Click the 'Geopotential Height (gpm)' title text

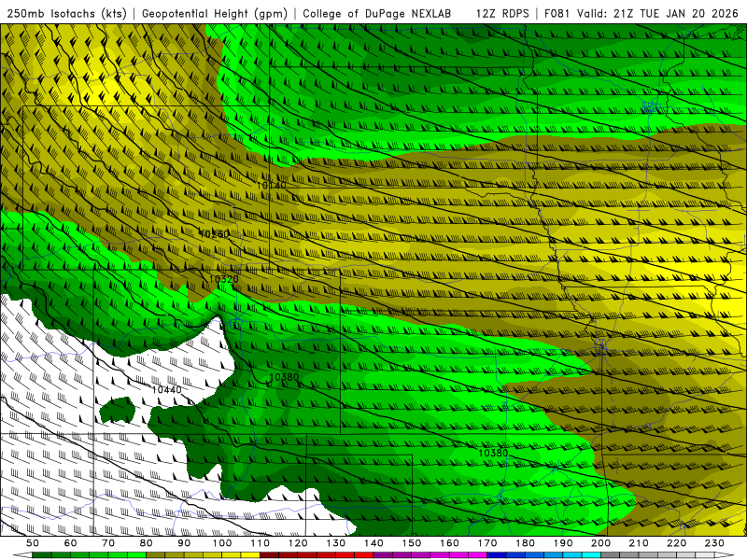pyautogui.click(x=215, y=13)
